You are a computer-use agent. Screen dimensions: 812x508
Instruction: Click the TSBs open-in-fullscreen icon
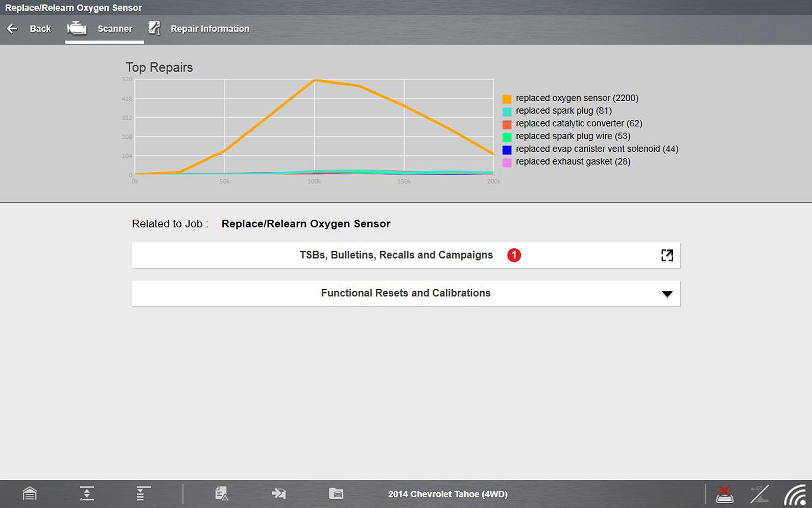tap(667, 256)
